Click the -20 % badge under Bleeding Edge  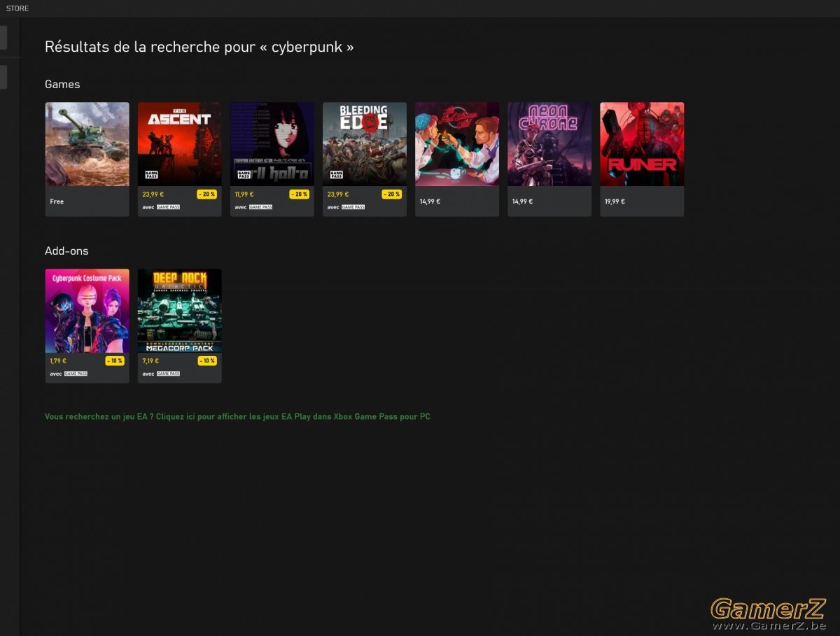(391, 195)
